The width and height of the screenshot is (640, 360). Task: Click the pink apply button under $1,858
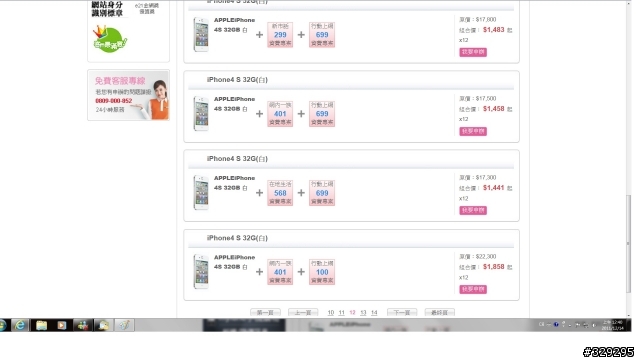point(473,289)
